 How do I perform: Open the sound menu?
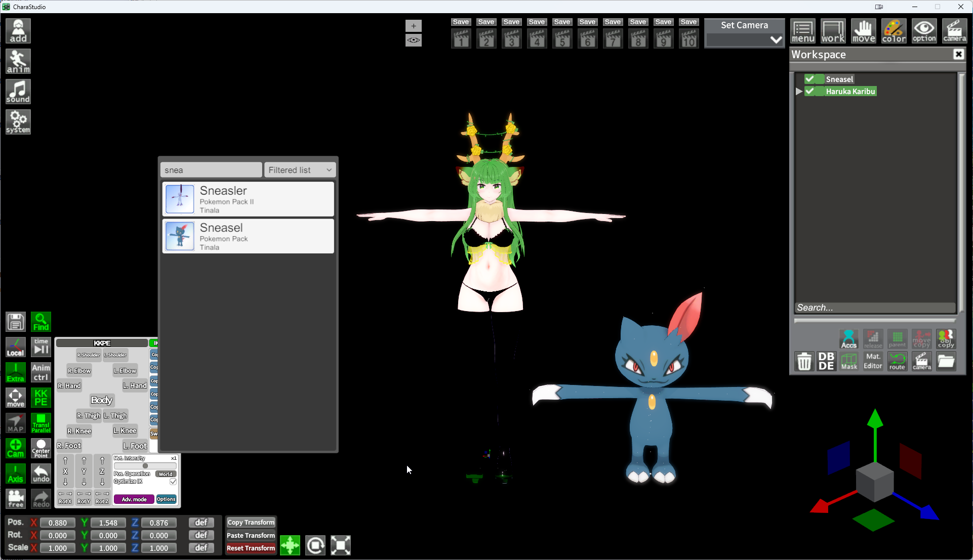point(18,92)
